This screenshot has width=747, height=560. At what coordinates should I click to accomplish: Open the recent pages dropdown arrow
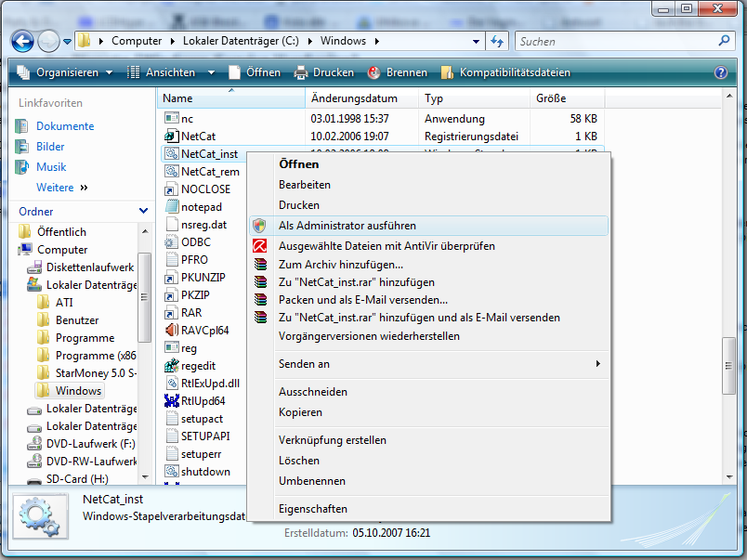pos(67,42)
